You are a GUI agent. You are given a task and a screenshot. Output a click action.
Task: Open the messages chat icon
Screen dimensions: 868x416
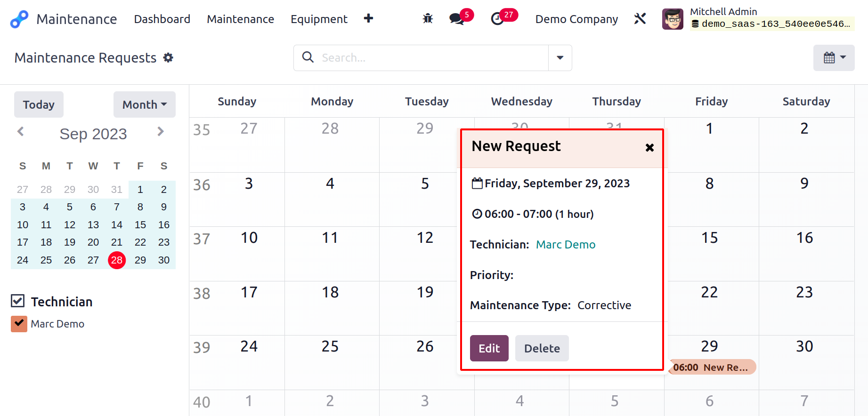coord(456,19)
